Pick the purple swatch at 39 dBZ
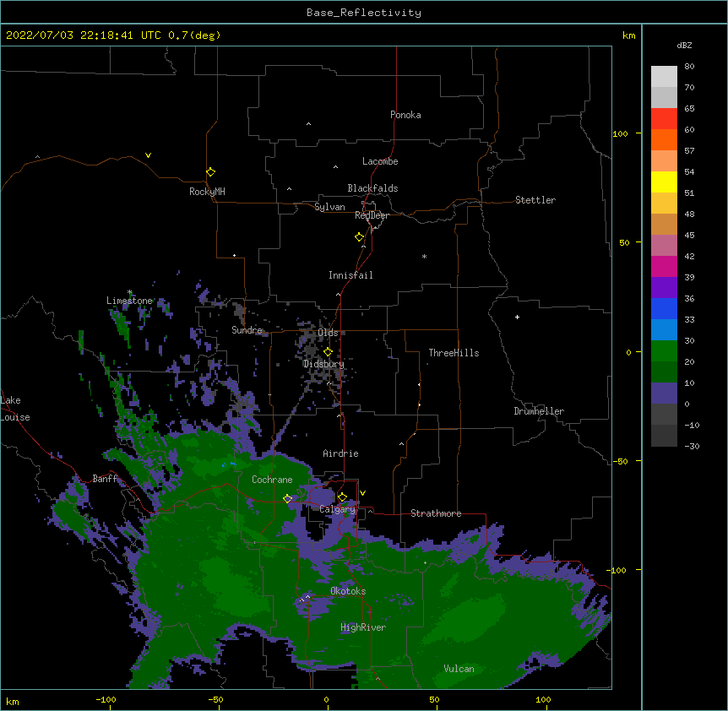The height and width of the screenshot is (711, 728). pos(664,288)
